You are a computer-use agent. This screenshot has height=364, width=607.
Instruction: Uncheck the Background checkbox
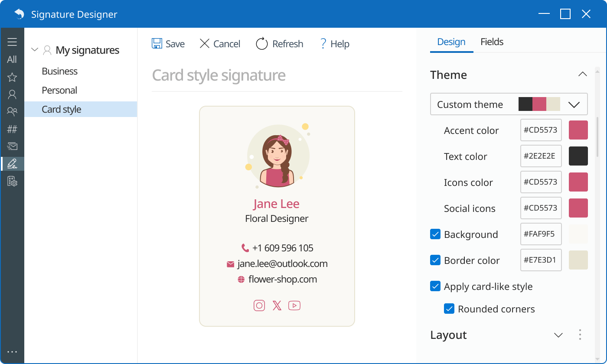(435, 234)
